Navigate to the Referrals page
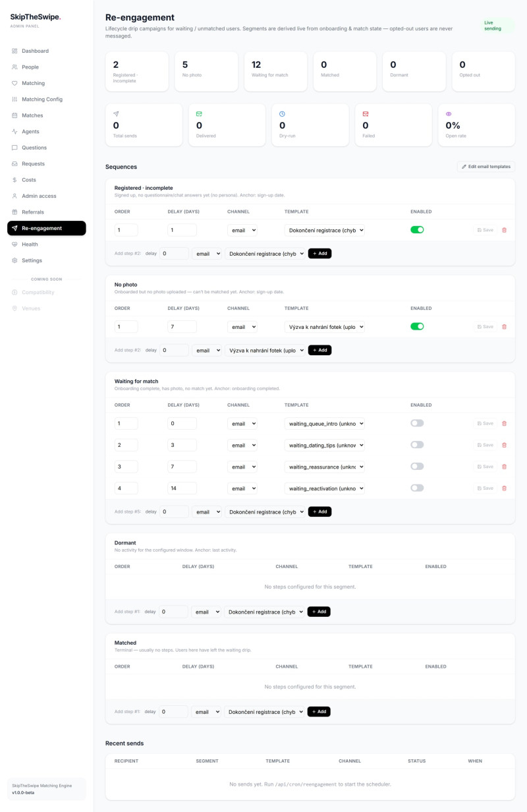The width and height of the screenshot is (527, 812). pyautogui.click(x=47, y=212)
